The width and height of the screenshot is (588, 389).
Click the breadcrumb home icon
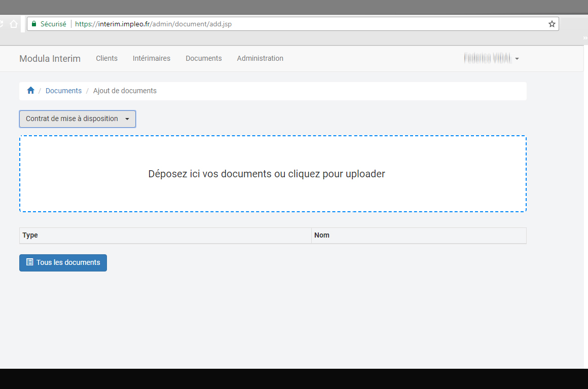click(x=30, y=91)
